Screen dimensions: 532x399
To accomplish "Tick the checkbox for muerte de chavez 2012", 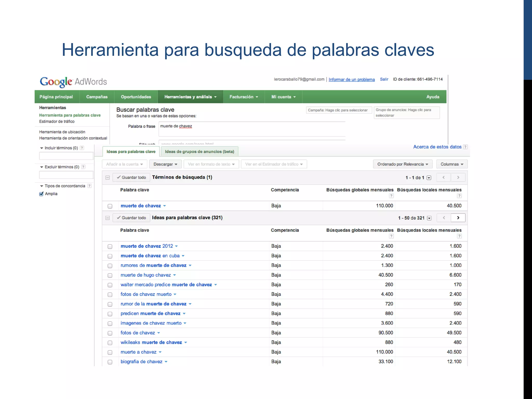I will (110, 246).
